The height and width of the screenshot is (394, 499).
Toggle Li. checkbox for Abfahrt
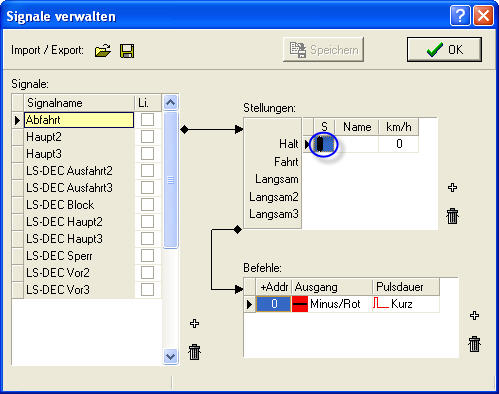pyautogui.click(x=147, y=119)
